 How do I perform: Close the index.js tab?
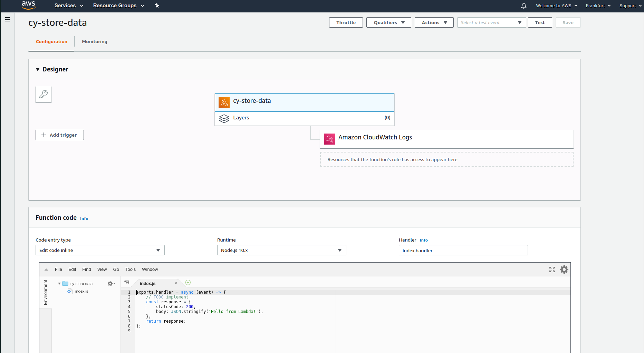tap(176, 283)
